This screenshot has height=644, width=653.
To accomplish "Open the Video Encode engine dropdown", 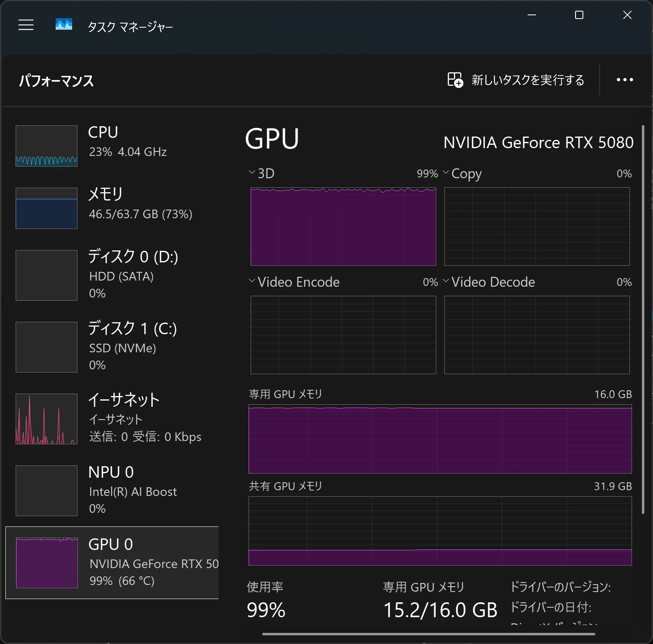I will pos(294,282).
